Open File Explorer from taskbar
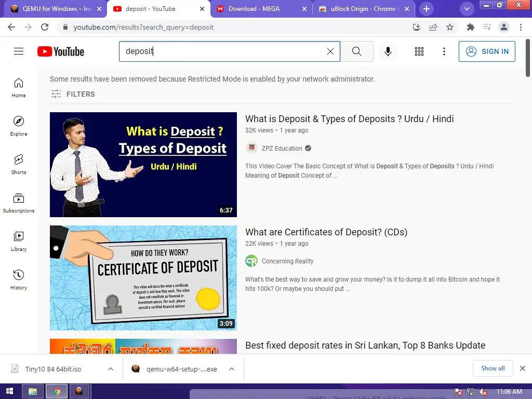The height and width of the screenshot is (399, 532). [33, 391]
